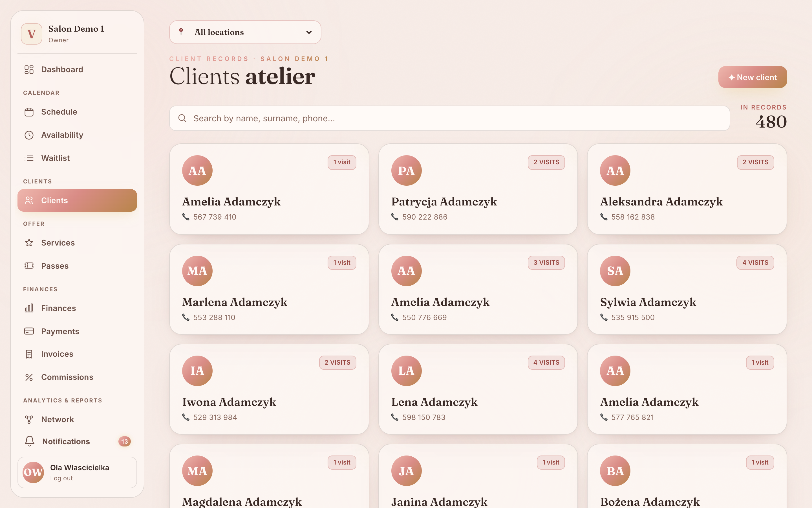The height and width of the screenshot is (508, 812).
Task: Open Aleksandra Adamczyk client card
Action: coord(687,189)
